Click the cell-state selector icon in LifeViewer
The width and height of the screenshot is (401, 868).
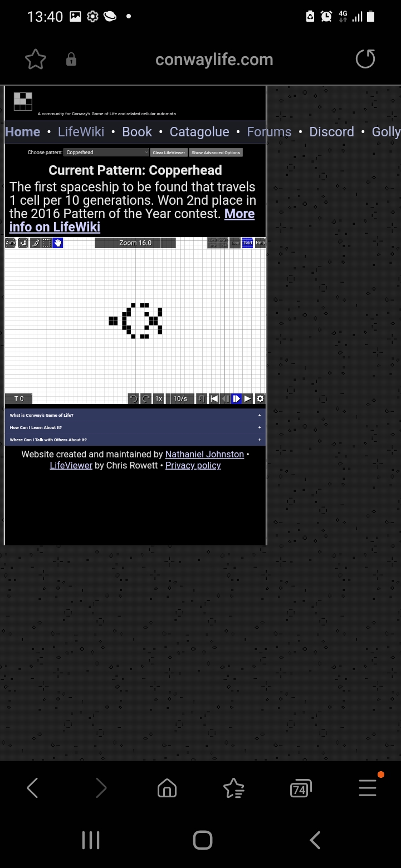(23, 243)
